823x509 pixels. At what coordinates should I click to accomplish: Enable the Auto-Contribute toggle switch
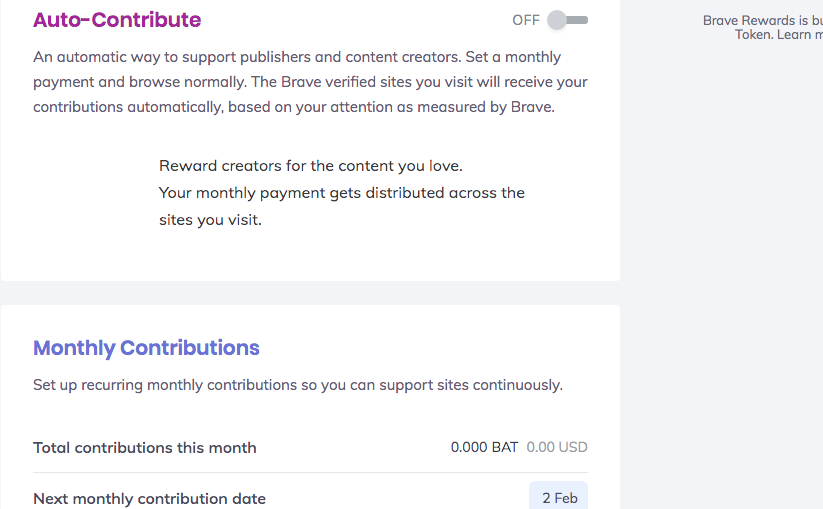[568, 20]
